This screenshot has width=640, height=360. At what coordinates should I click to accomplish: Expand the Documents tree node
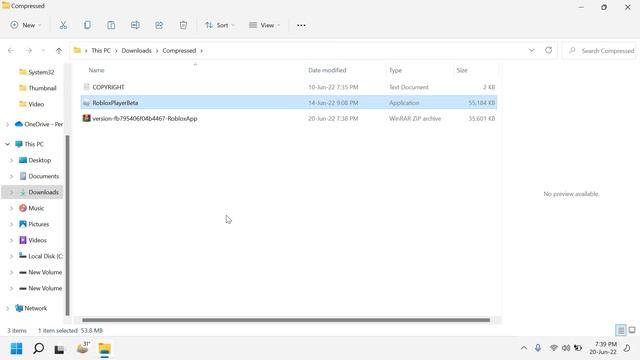11,176
